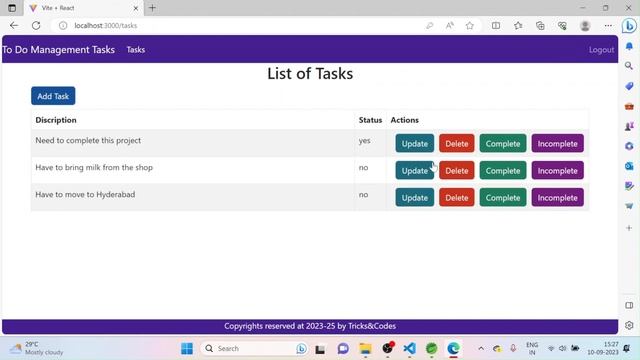
Task: Click the Discription column header
Action: [56, 120]
